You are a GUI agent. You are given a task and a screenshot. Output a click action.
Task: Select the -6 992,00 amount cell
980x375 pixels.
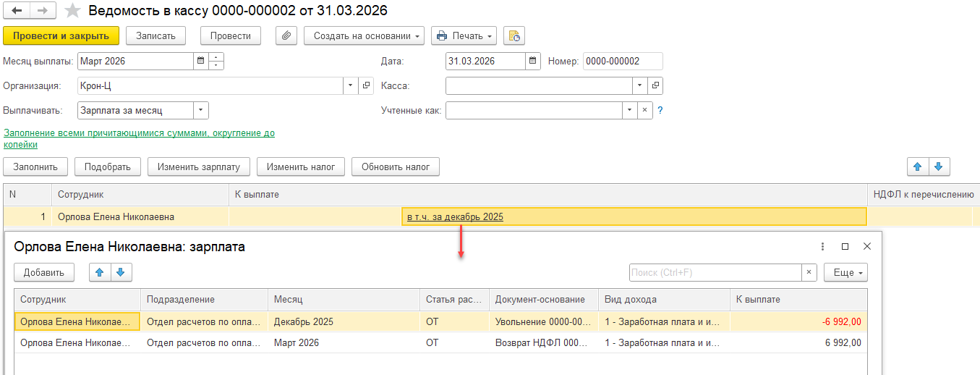pos(798,321)
